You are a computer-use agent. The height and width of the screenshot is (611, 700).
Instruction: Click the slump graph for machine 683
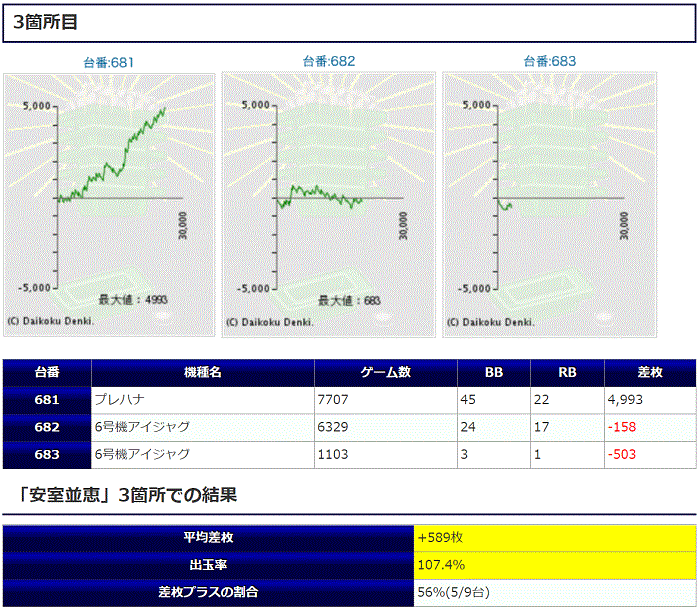pos(550,205)
